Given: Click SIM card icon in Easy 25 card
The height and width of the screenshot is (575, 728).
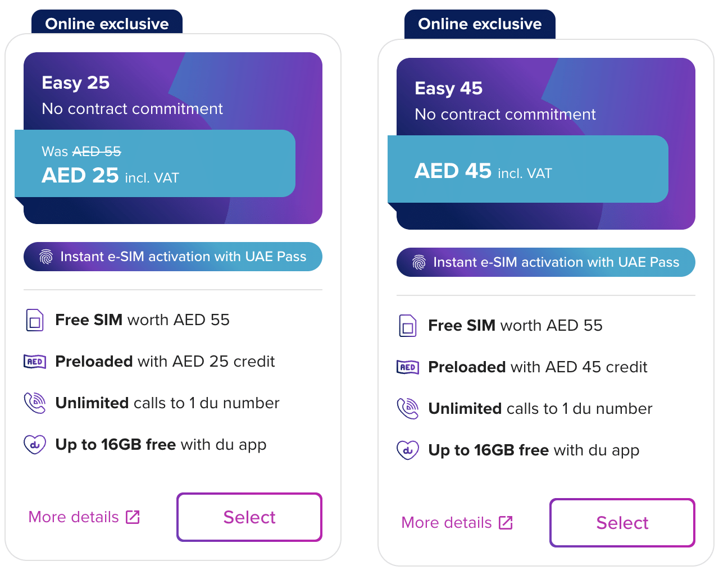Looking at the screenshot, I should [35, 320].
